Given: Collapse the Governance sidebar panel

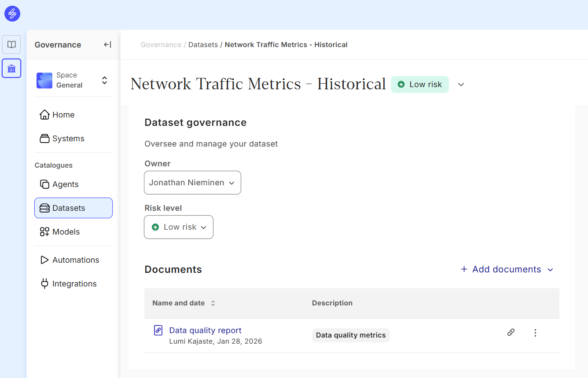Looking at the screenshot, I should (x=107, y=44).
